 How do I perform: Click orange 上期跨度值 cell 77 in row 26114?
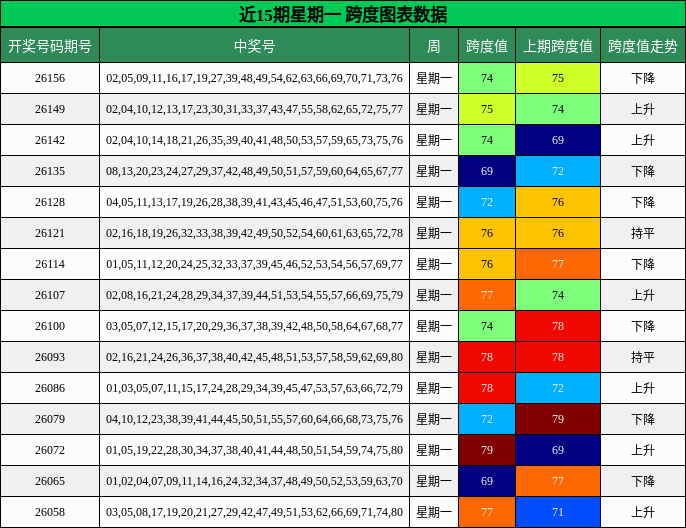[558, 265]
